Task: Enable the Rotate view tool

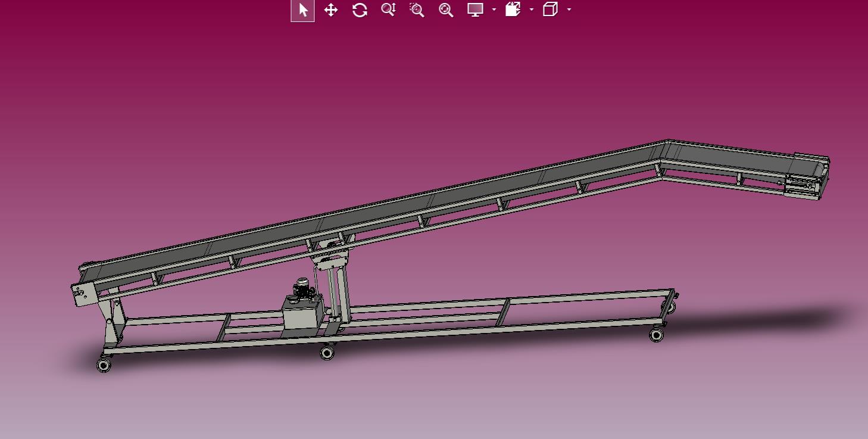Action: pos(360,10)
